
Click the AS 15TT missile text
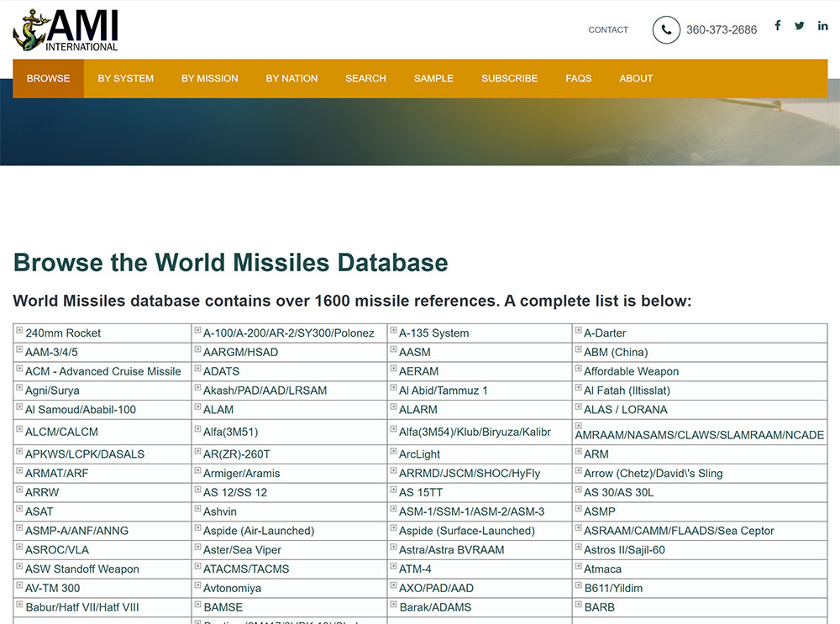pyautogui.click(x=421, y=493)
